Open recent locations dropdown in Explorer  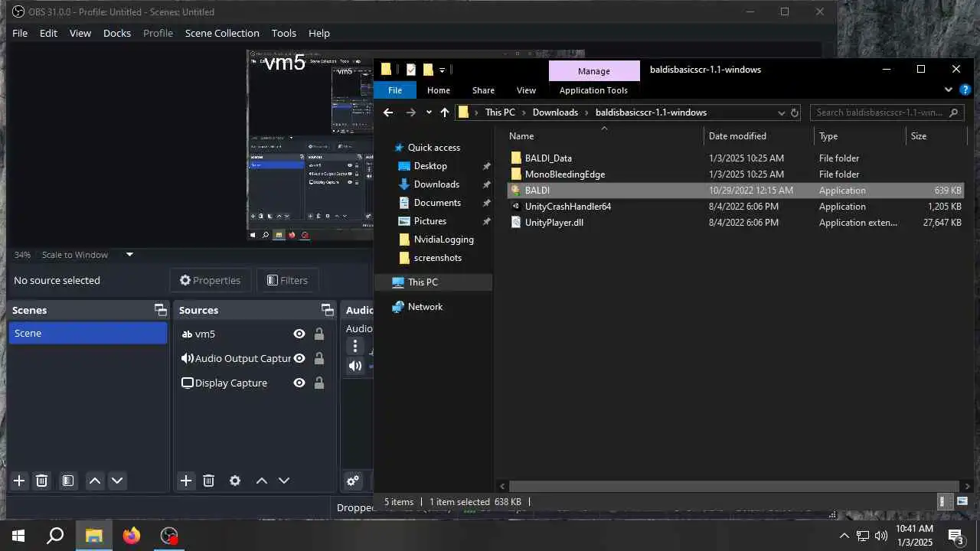(428, 112)
